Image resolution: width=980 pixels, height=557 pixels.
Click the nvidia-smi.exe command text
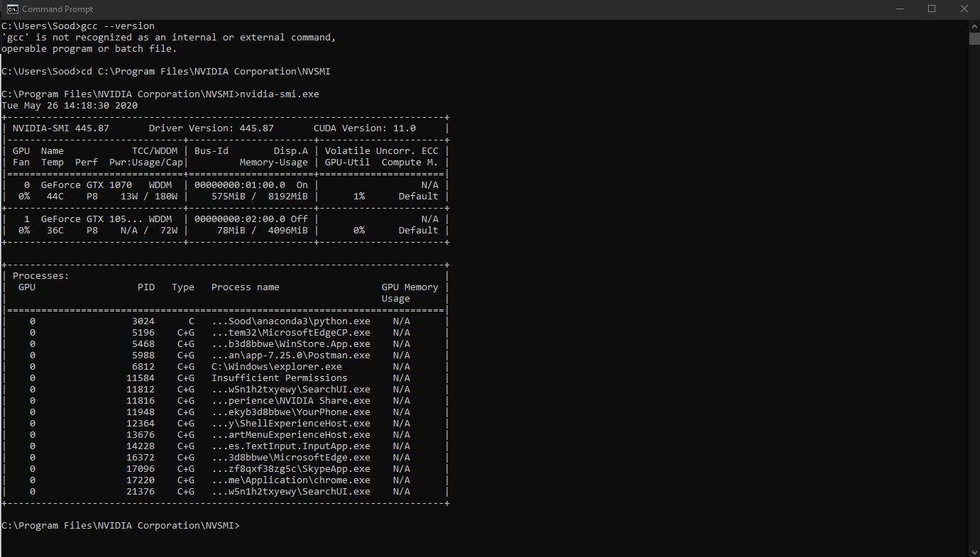click(281, 94)
